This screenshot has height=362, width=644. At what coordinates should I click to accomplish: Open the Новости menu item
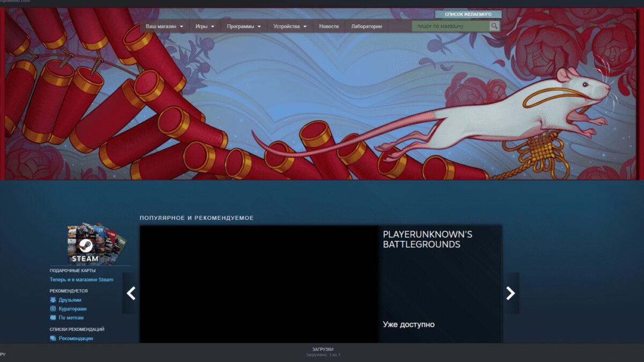point(329,25)
